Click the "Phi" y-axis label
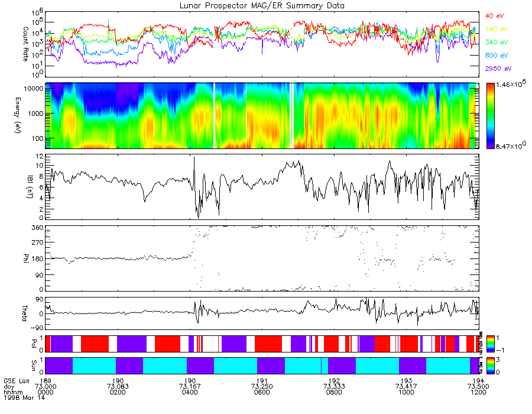 (x=25, y=258)
